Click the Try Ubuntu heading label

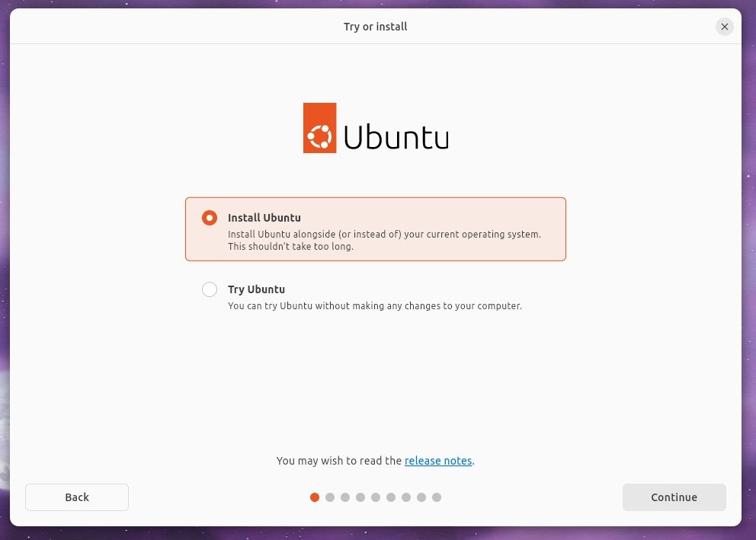pyautogui.click(x=256, y=289)
